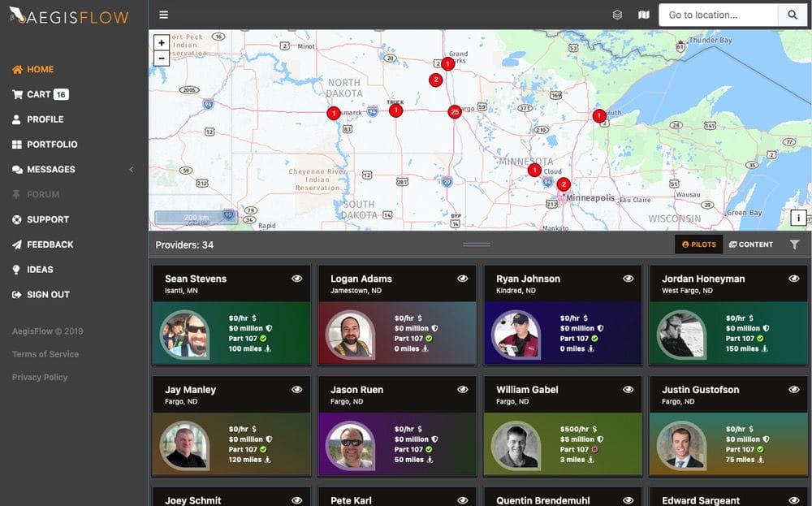This screenshot has width=812, height=506.
Task: Click the map zoom-in plus control
Action: [162, 41]
